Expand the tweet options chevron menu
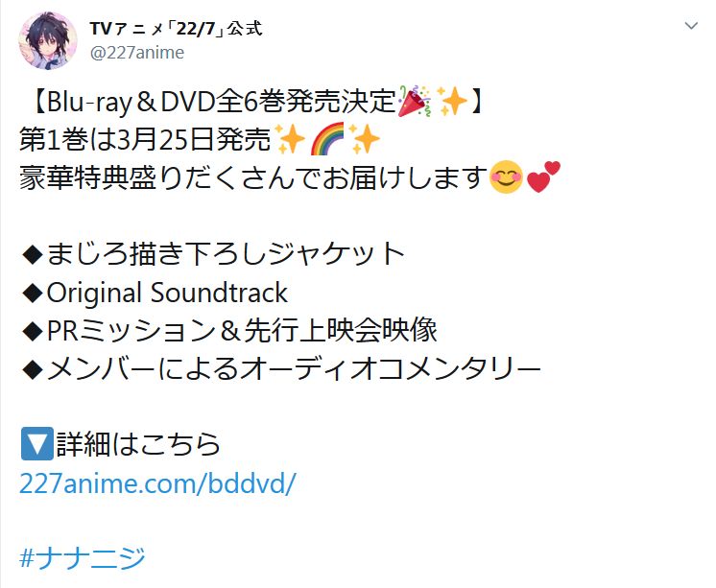Image resolution: width=716 pixels, height=588 pixels. pos(691,26)
